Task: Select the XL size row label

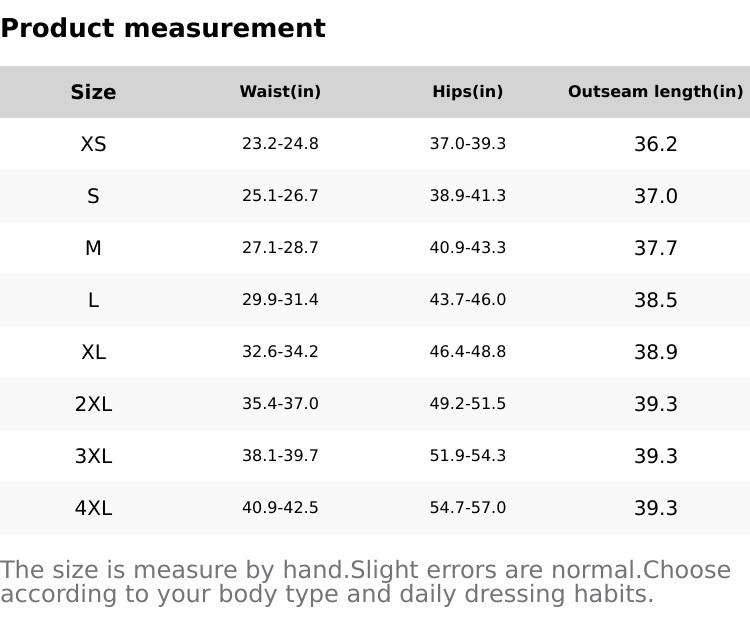Action: pyautogui.click(x=93, y=352)
